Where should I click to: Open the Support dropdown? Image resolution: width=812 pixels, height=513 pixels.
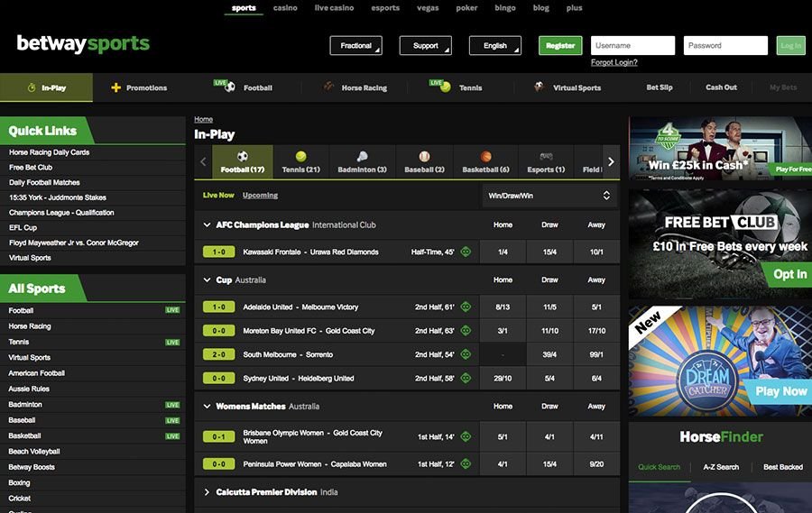pos(426,46)
